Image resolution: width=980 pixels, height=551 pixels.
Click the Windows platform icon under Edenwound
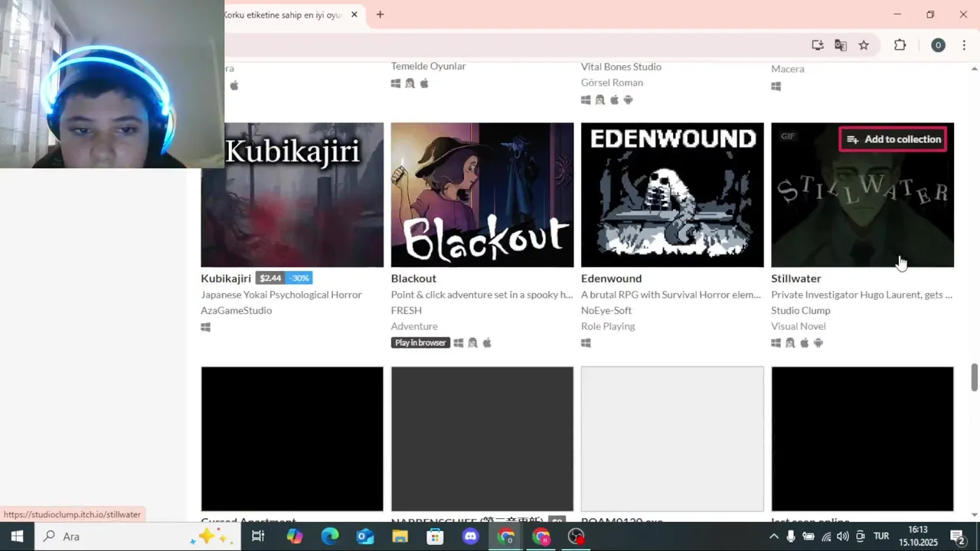point(586,343)
